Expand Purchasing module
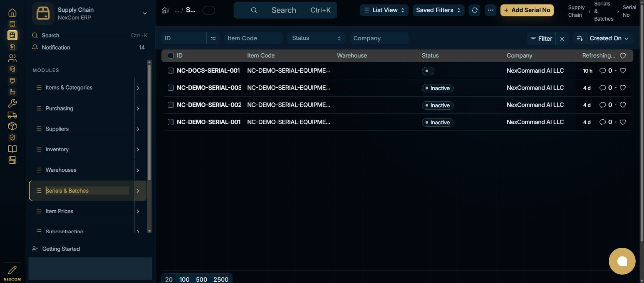Screen dimensions: 644x283 (x=138, y=108)
